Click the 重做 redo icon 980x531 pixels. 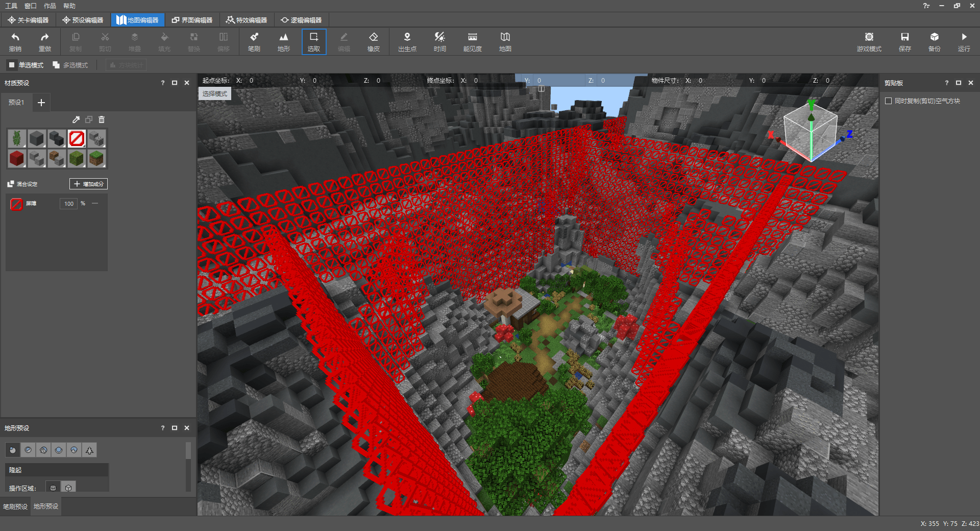coord(45,42)
